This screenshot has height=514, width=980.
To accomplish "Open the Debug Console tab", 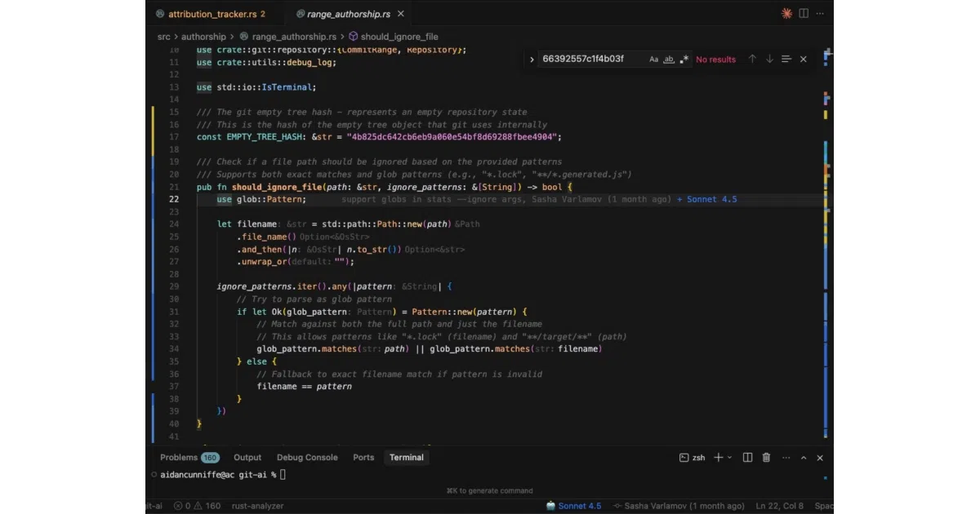I will (307, 458).
